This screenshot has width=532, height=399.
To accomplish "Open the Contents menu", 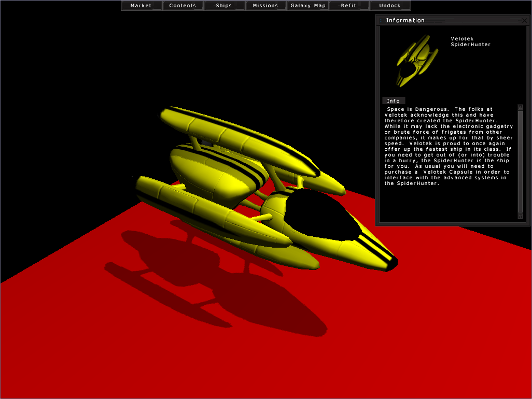I will click(x=183, y=6).
